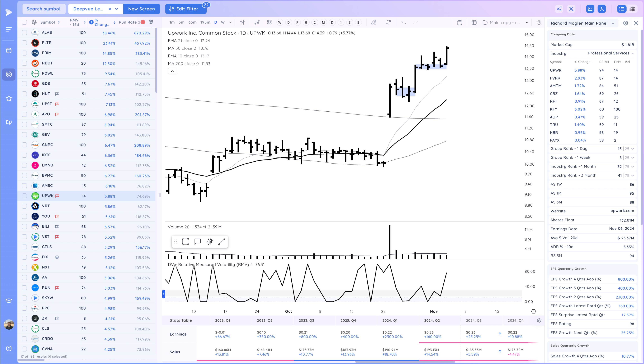Viewport: 644px width, 364px height.
Task: Tick the checkbox next to PLTR
Action: [x=24, y=43]
